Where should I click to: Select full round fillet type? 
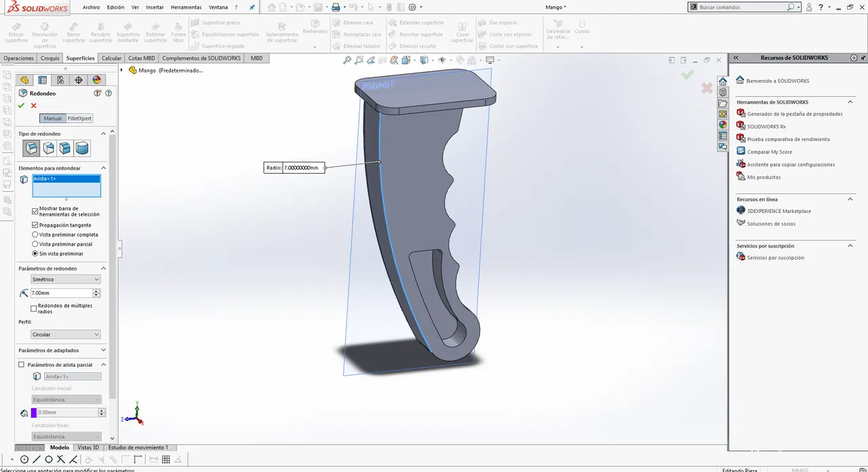click(x=82, y=148)
